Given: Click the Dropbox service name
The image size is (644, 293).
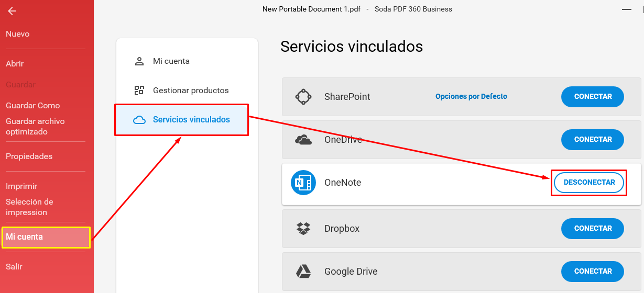Looking at the screenshot, I should (x=342, y=229).
